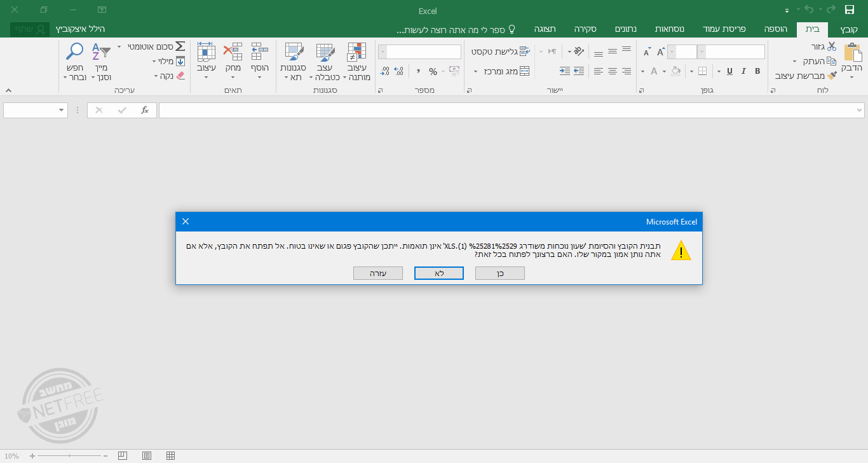Click the Fill (מילוי) icon

[180, 61]
